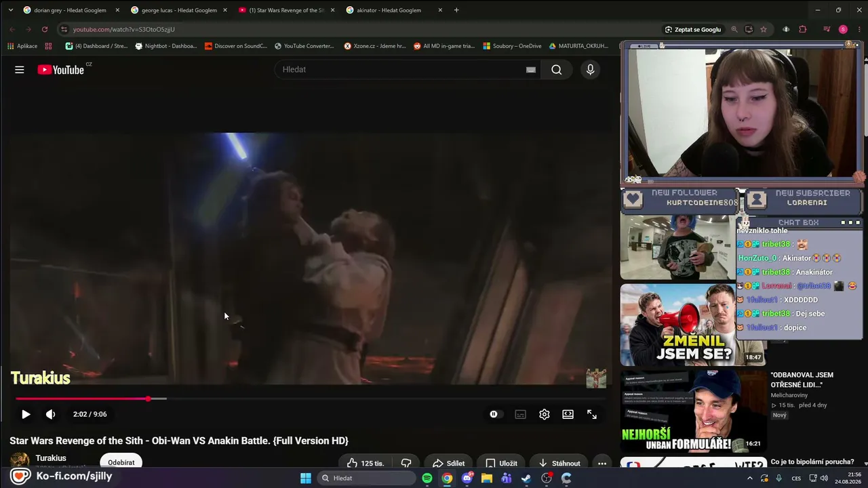
Task: Save the video with Uložit
Action: (501, 464)
